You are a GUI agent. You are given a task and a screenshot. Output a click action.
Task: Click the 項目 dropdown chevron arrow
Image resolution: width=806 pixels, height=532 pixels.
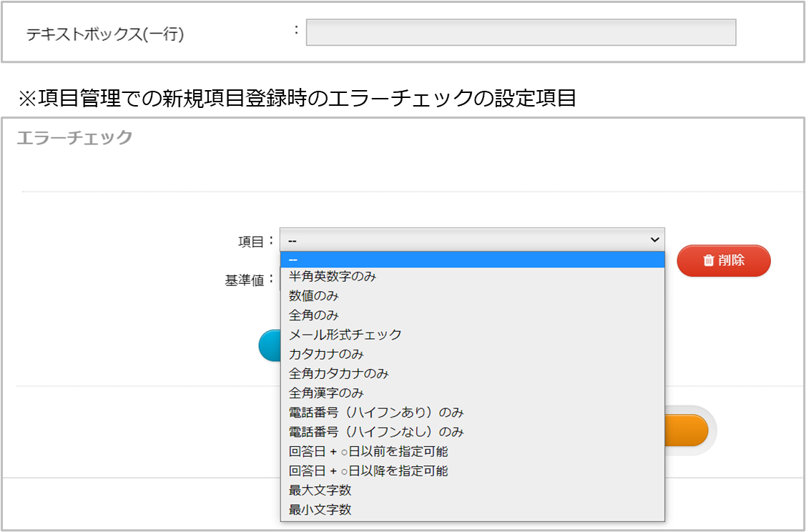coord(654,240)
